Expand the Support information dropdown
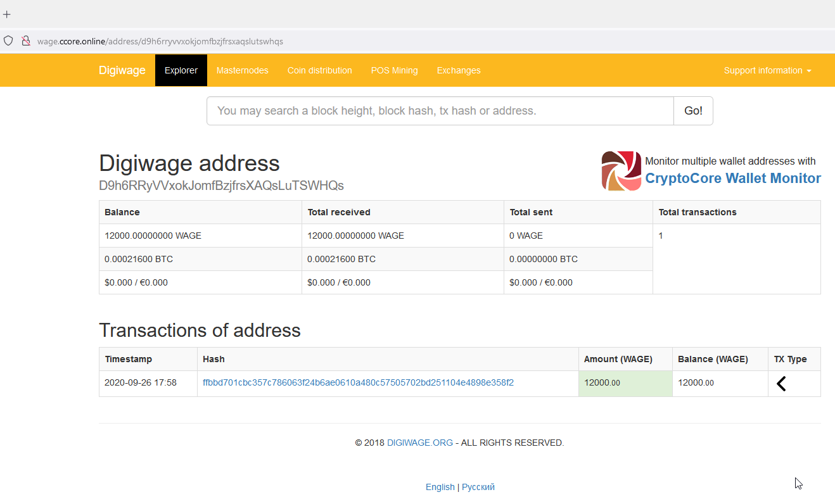The height and width of the screenshot is (504, 835). 767,70
